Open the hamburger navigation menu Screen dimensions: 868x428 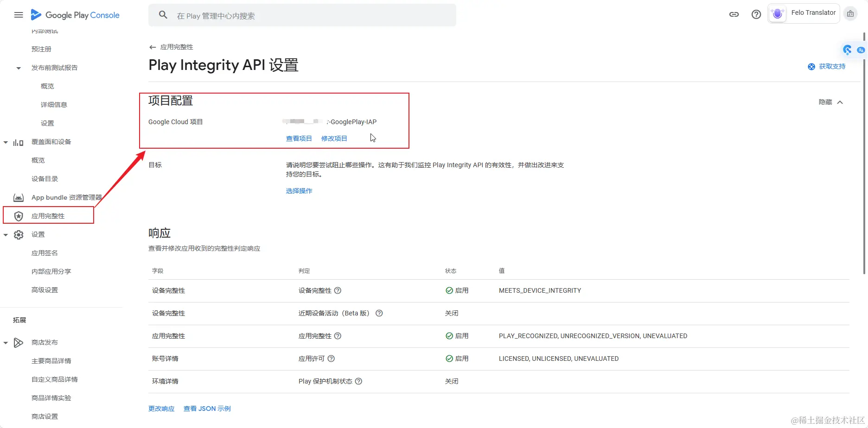pos(19,15)
